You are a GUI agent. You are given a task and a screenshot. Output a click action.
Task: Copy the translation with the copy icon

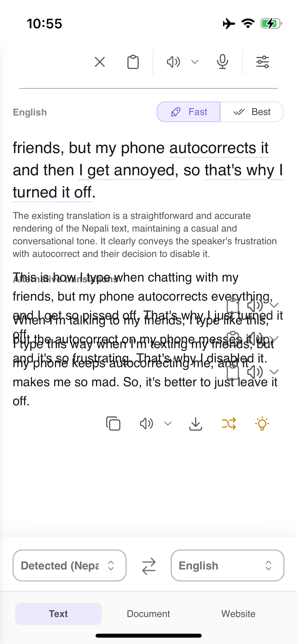113,424
